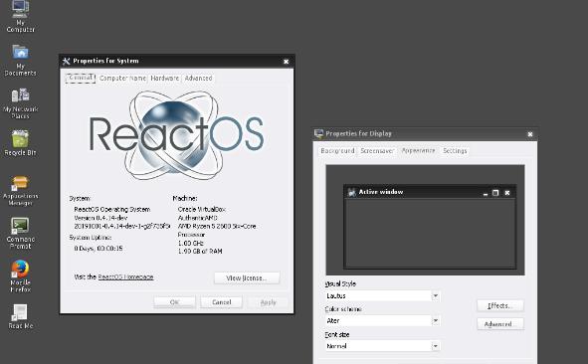
Task: Select the My Documents desktop icon
Action: pyautogui.click(x=20, y=61)
